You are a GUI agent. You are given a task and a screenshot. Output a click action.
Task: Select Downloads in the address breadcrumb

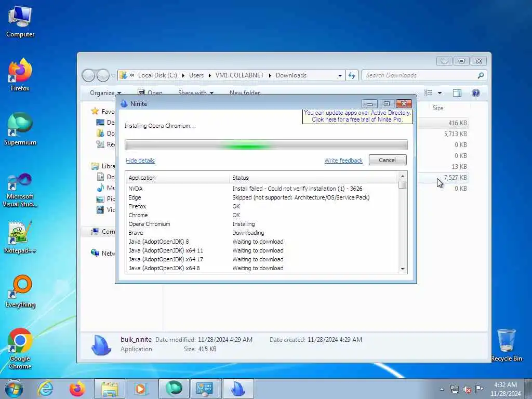click(291, 75)
